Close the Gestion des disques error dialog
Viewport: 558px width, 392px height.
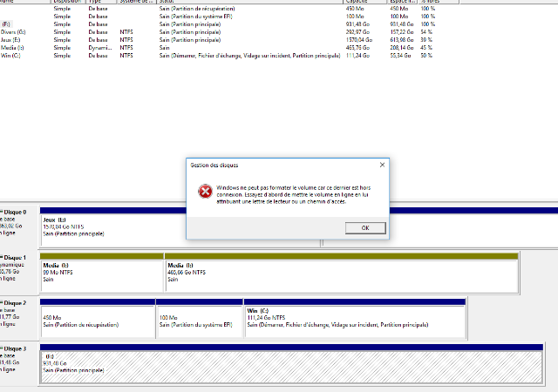pyautogui.click(x=382, y=164)
